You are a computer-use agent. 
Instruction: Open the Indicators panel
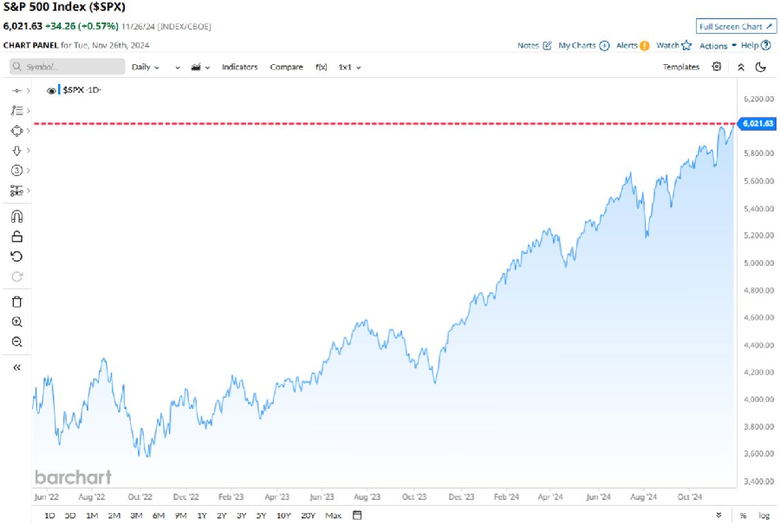coord(240,67)
